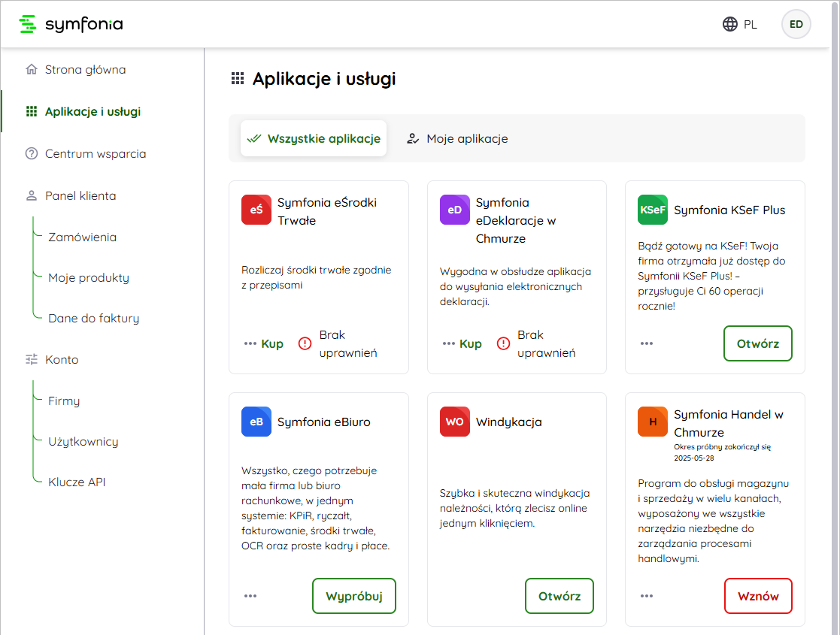
Task: Open the ED user avatar menu
Action: 796,24
